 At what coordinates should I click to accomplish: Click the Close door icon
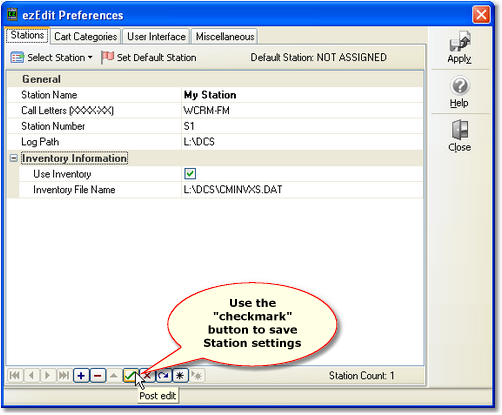click(x=459, y=136)
